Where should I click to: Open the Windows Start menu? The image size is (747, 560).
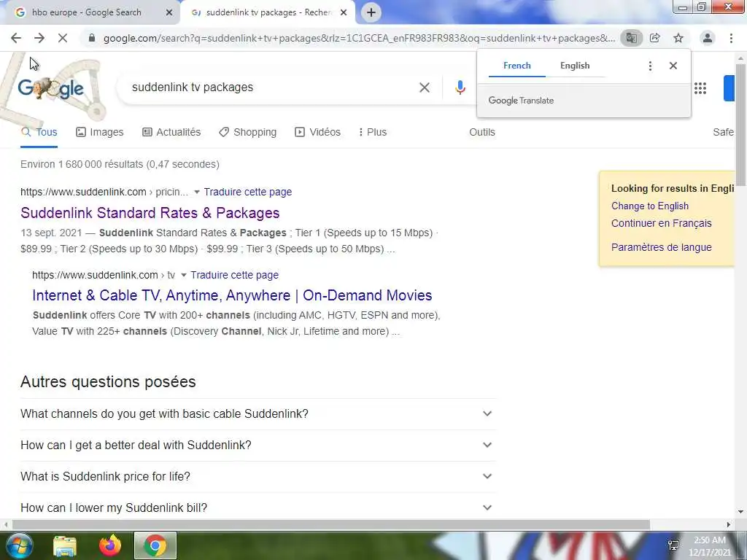coord(20,545)
